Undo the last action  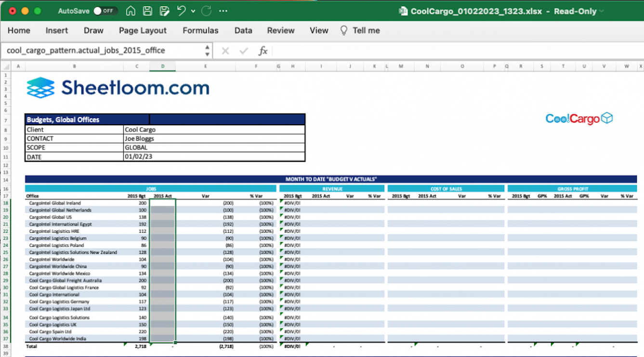pyautogui.click(x=181, y=11)
